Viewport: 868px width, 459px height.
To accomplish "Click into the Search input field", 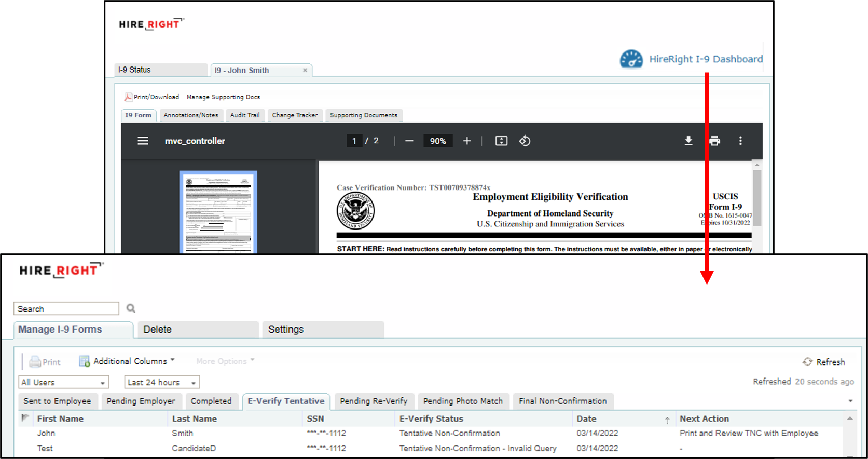I will [x=66, y=309].
